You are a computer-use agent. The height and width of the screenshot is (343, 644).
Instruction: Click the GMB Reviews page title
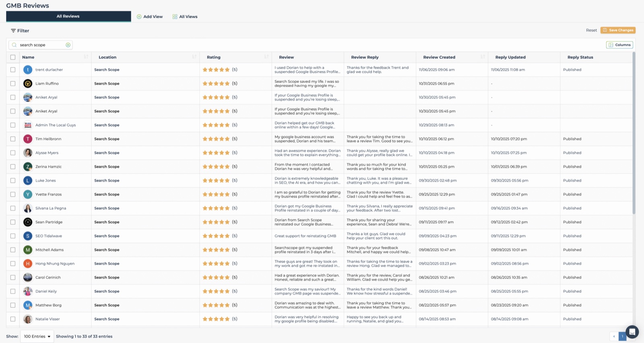coord(27,6)
